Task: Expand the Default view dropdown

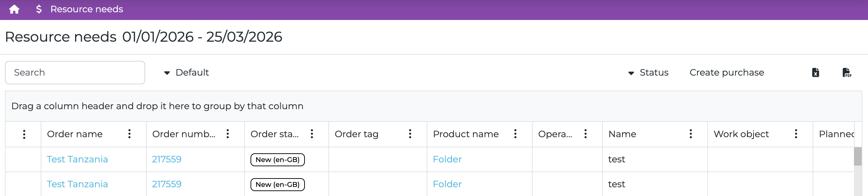Action: [x=187, y=72]
